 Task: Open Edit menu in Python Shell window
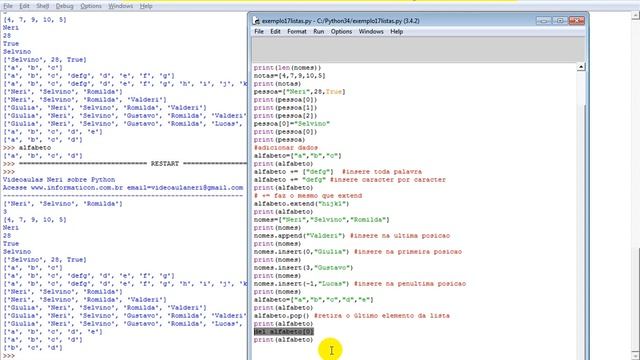pos(24,6)
